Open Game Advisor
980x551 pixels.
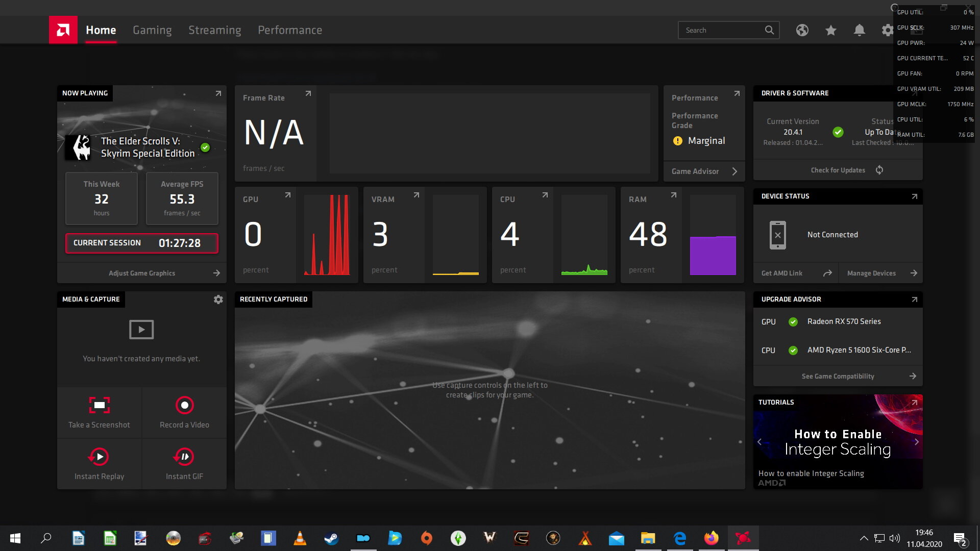point(704,171)
